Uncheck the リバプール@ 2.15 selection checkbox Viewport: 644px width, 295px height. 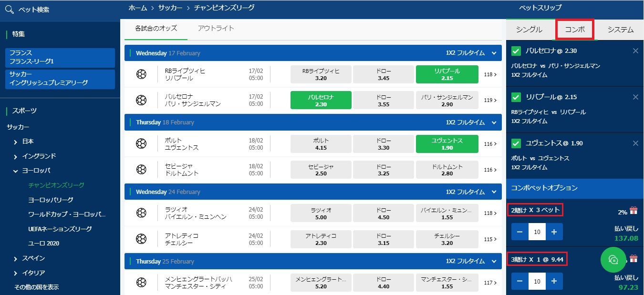coord(516,97)
